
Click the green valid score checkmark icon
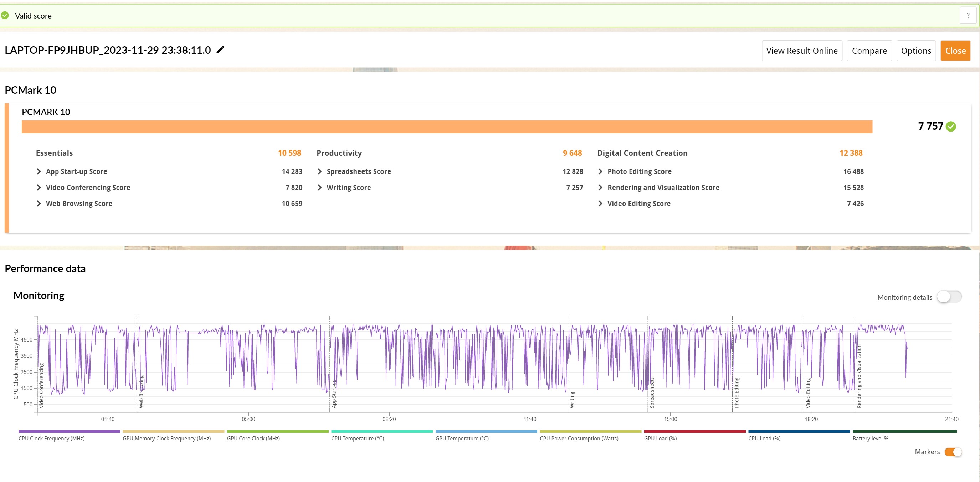[5, 16]
